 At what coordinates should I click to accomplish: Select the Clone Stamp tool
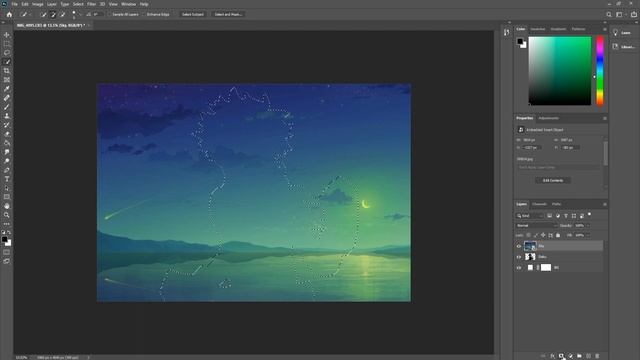click(7, 116)
